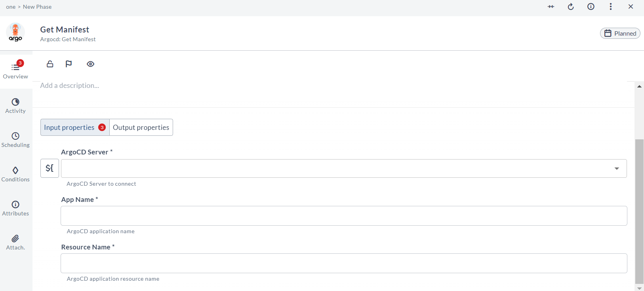
Task: Toggle the eye watcher icon
Action: click(90, 64)
